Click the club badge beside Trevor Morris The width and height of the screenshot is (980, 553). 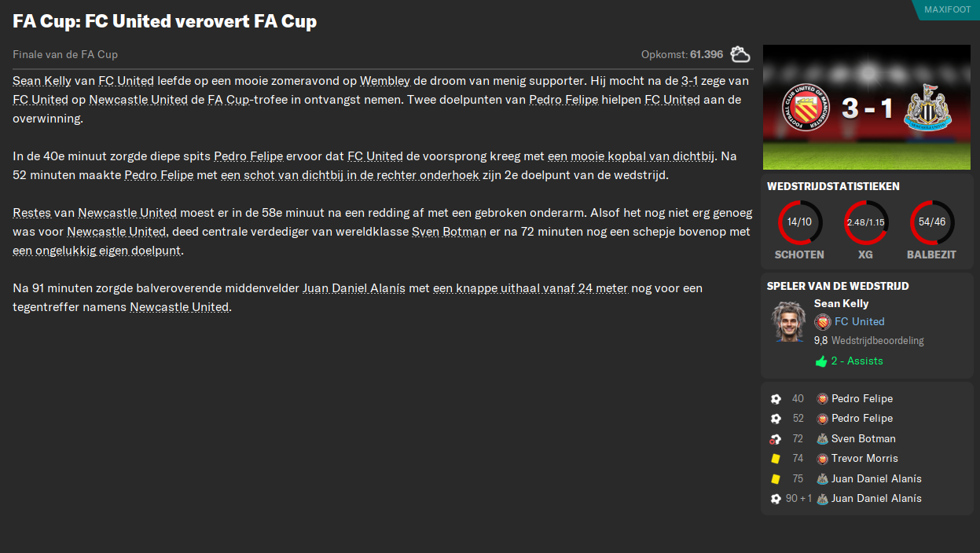[822, 459]
